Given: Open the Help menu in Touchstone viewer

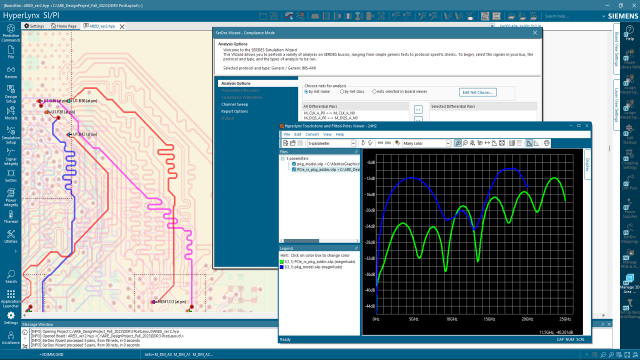Looking at the screenshot, I should coord(340,134).
